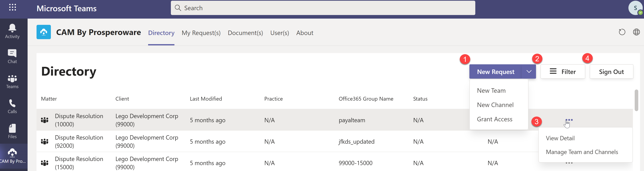The width and height of the screenshot is (644, 171).
Task: Click Dispute Resolution (10000) matter cell
Action: click(79, 120)
